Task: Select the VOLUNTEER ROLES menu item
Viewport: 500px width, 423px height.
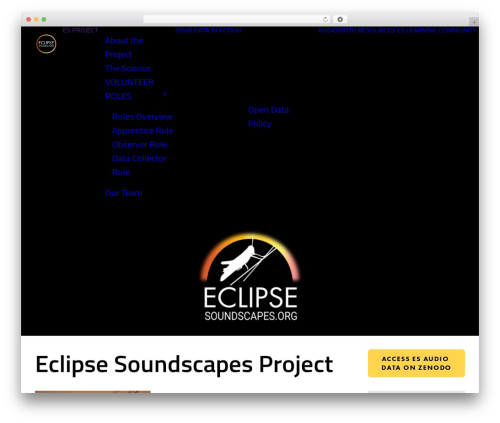Action: pos(129,89)
